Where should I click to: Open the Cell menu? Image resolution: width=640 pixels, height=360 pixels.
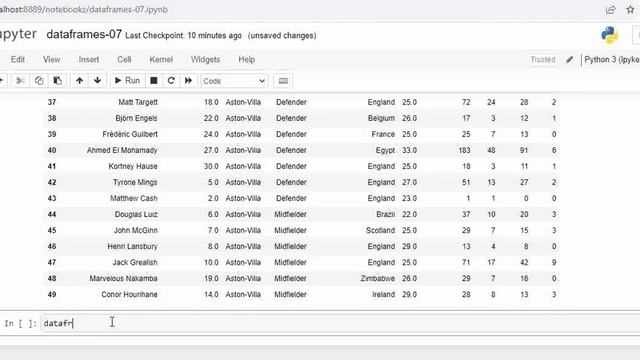click(x=124, y=60)
